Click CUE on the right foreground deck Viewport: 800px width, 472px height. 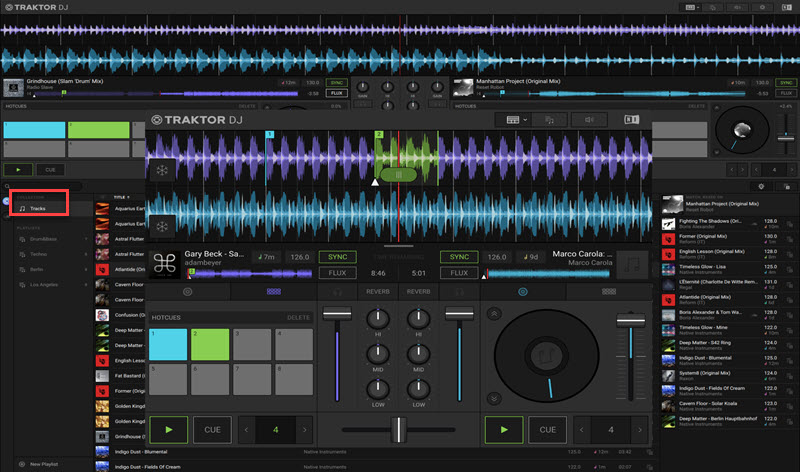click(x=547, y=430)
